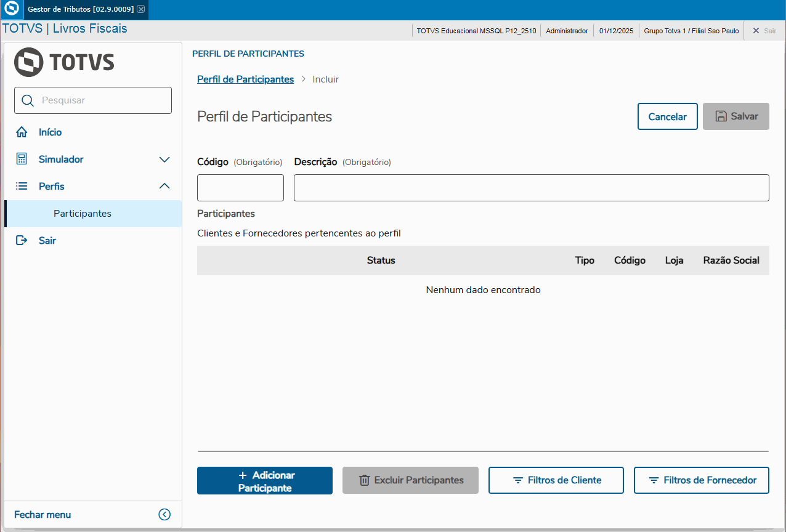
Task: Focus the Código input field
Action: [240, 188]
